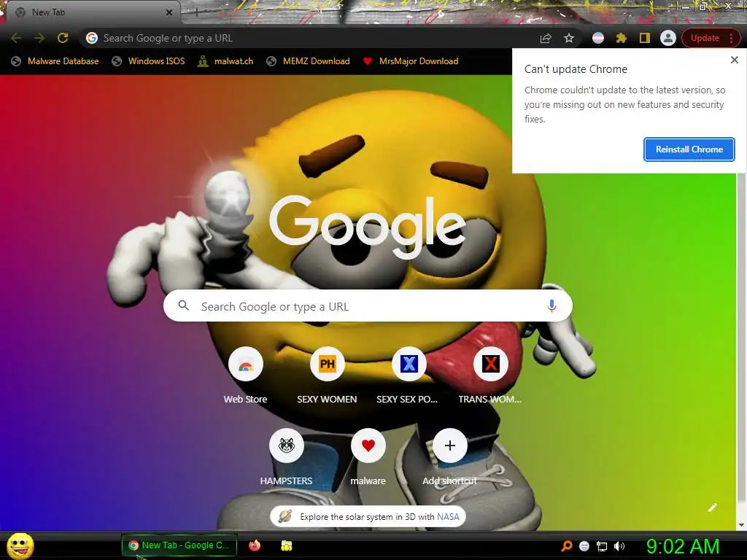Click the magnifier icon in search box
This screenshot has width=747, height=560.
[x=183, y=306]
